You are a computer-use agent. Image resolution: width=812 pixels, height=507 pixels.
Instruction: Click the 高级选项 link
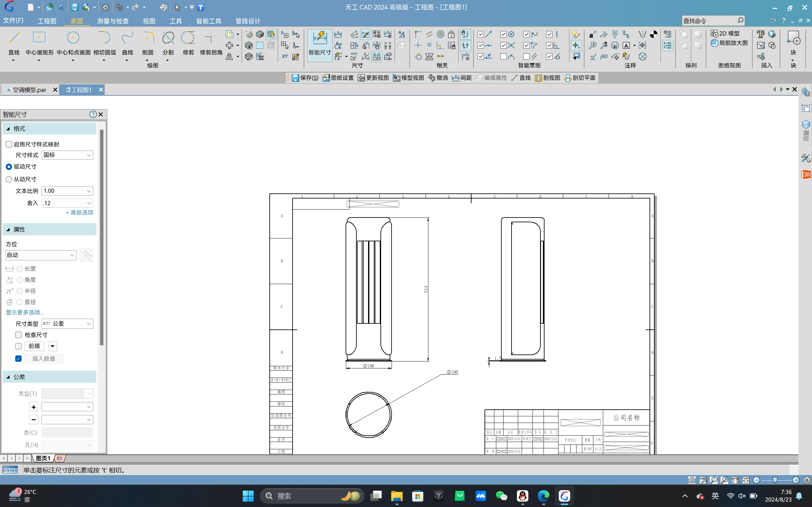click(x=80, y=212)
